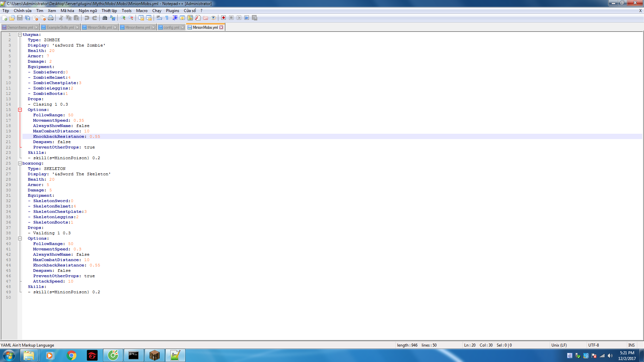This screenshot has height=362, width=644.
Task: Open Google Chrome from the taskbar
Action: click(71, 355)
